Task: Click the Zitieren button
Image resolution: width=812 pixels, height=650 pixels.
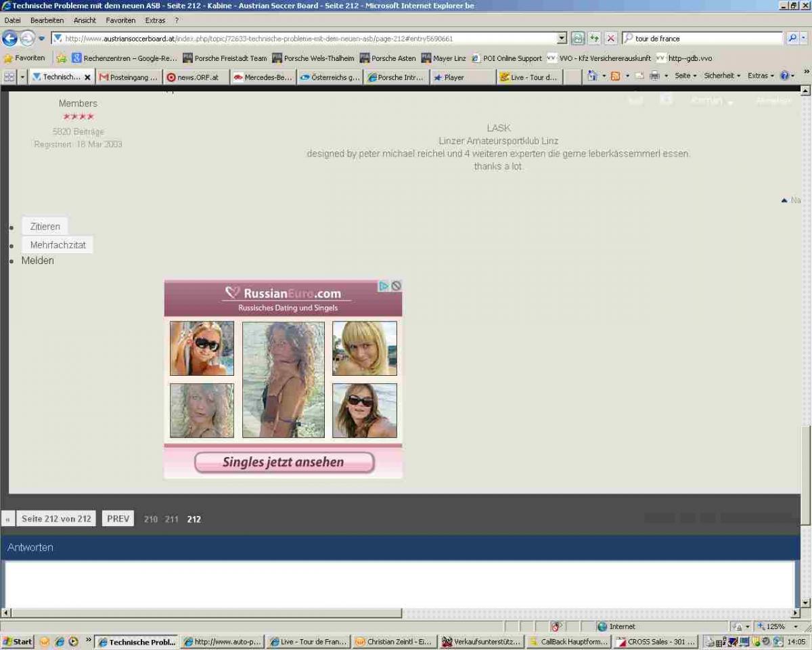Action: pyautogui.click(x=45, y=227)
